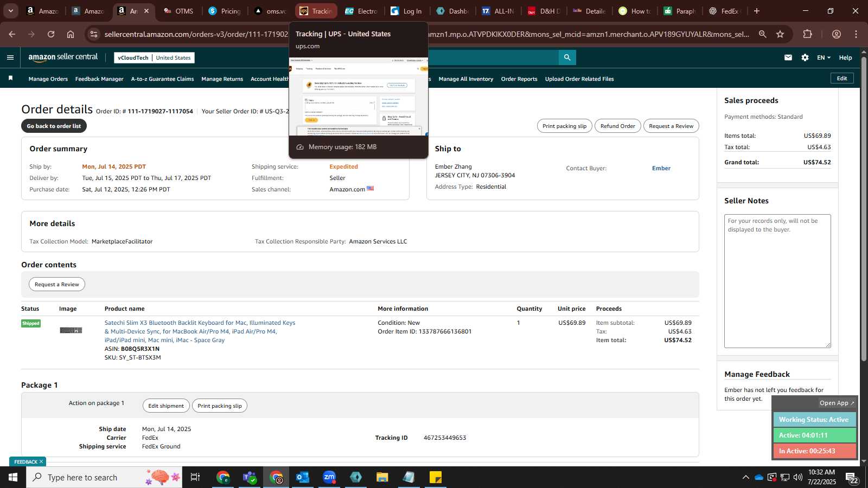Screen dimensions: 868x488
Task: Open Chrome three-dot menu
Action: pos(856,34)
